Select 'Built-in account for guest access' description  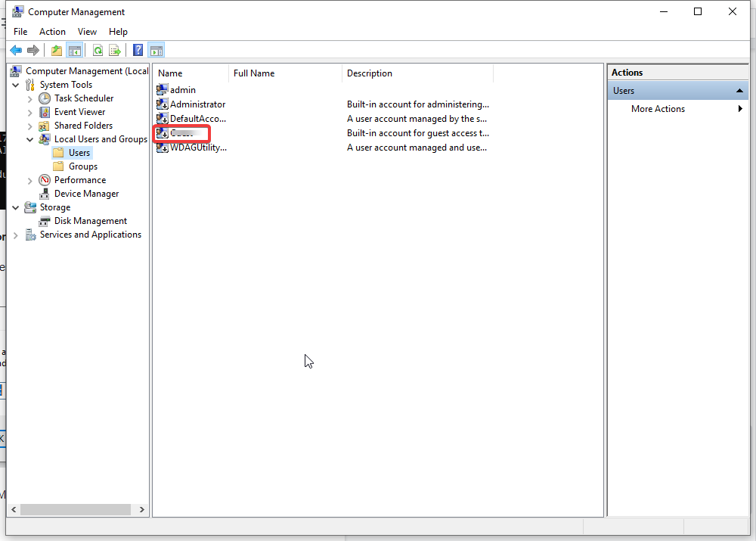418,133
